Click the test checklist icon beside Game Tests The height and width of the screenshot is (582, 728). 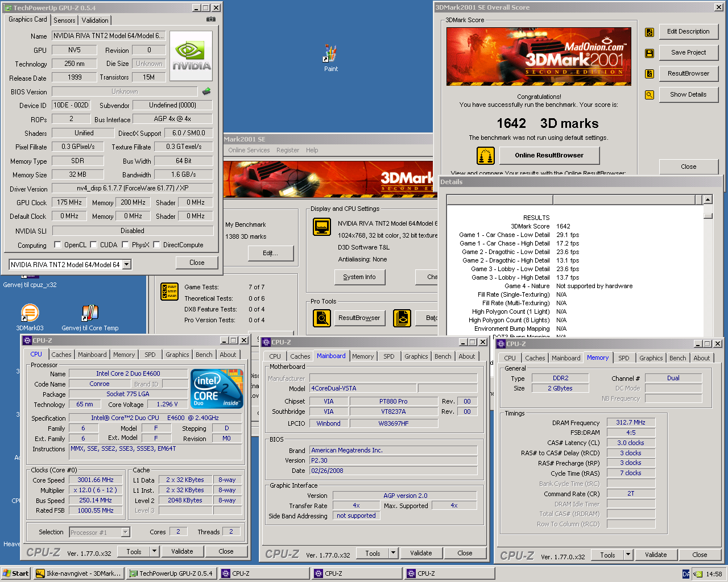pos(169,292)
